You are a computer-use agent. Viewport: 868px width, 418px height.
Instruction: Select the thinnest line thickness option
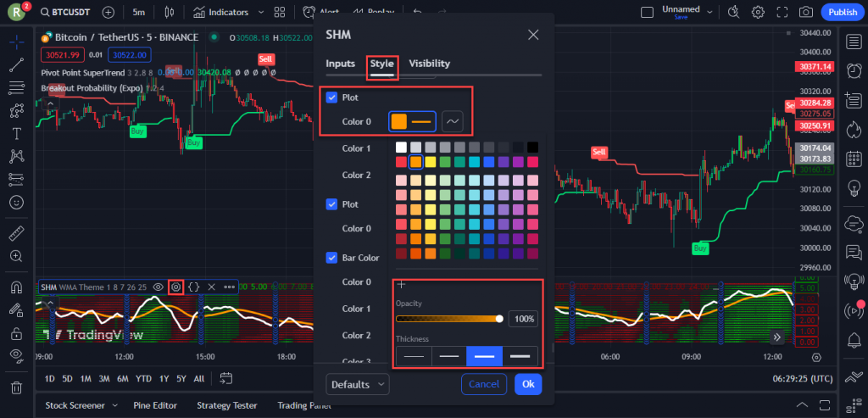(x=414, y=356)
